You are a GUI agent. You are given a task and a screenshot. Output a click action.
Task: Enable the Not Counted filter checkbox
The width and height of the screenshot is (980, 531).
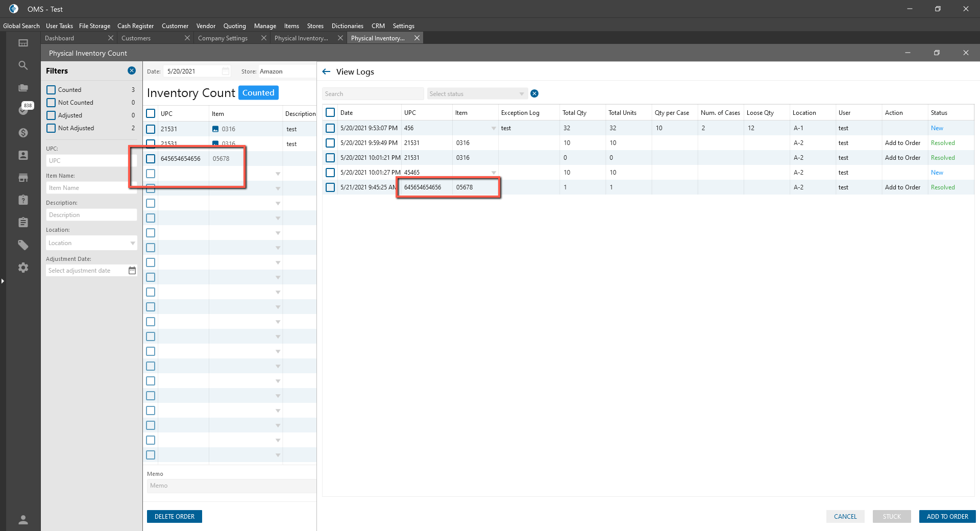(51, 103)
